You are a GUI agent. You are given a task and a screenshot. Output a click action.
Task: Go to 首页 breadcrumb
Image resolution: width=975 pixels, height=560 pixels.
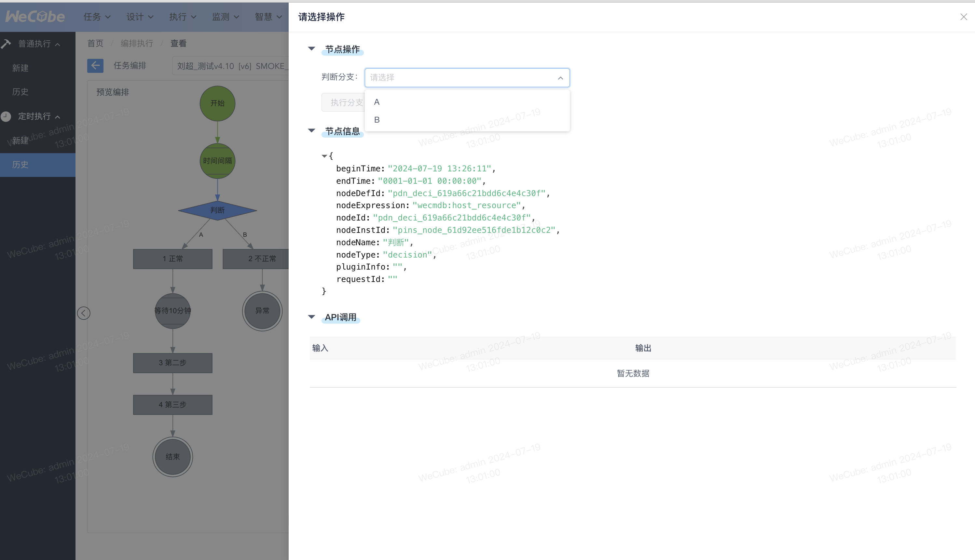(95, 43)
